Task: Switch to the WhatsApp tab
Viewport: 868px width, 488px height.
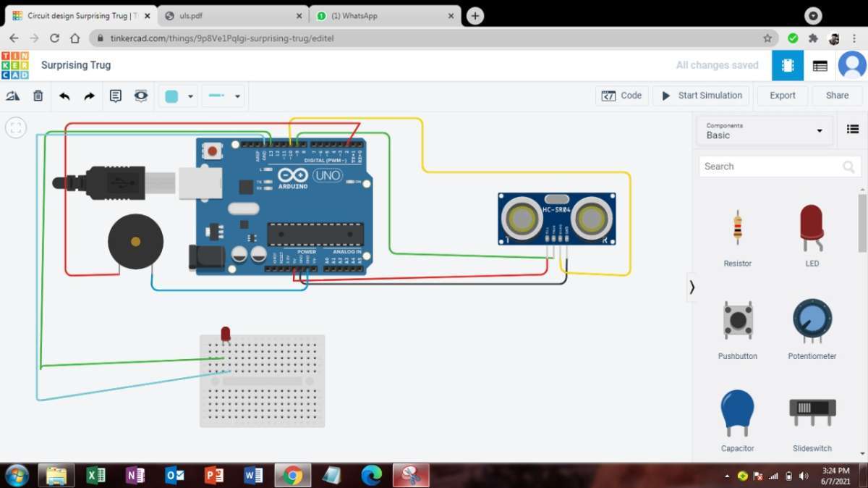Action: coord(383,16)
